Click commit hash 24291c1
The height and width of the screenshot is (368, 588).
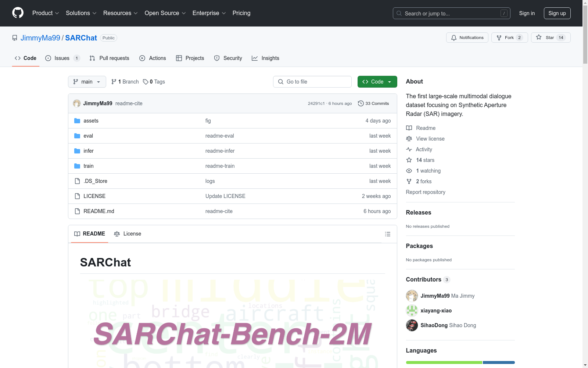coord(316,103)
